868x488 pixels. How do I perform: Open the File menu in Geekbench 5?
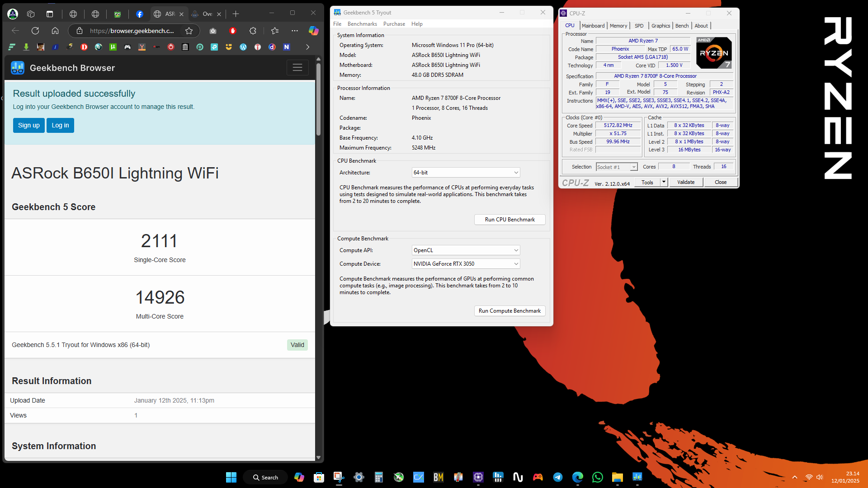[x=337, y=24]
